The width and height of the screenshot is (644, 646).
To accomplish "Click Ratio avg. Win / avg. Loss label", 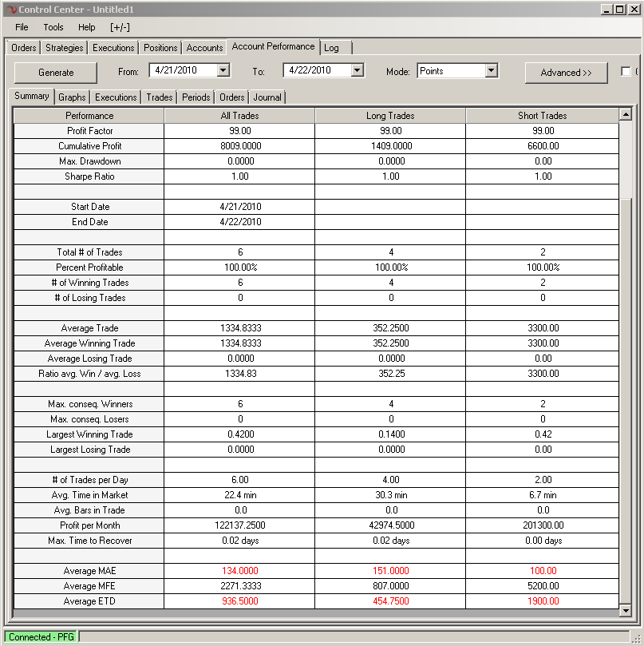I will point(89,374).
